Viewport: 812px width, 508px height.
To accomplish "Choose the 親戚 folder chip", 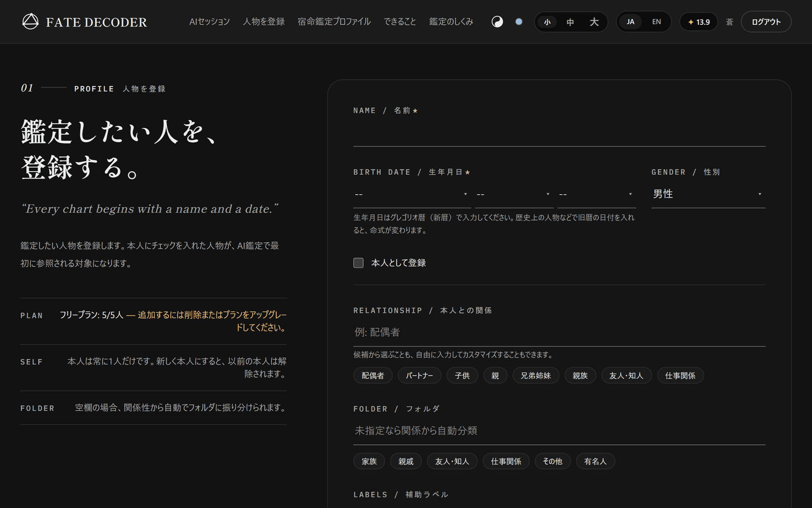I will pyautogui.click(x=406, y=462).
